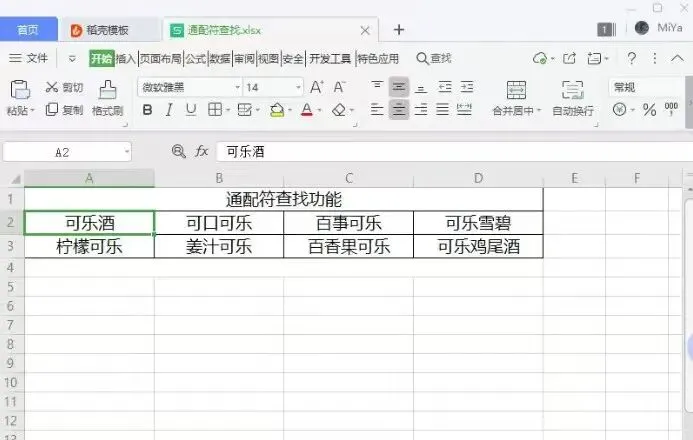Open the help question mark
The image size is (693, 440).
(632, 58)
